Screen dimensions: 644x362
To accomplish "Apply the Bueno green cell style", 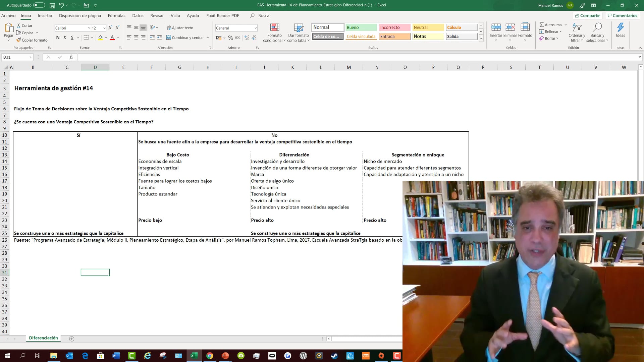I will tap(361, 27).
